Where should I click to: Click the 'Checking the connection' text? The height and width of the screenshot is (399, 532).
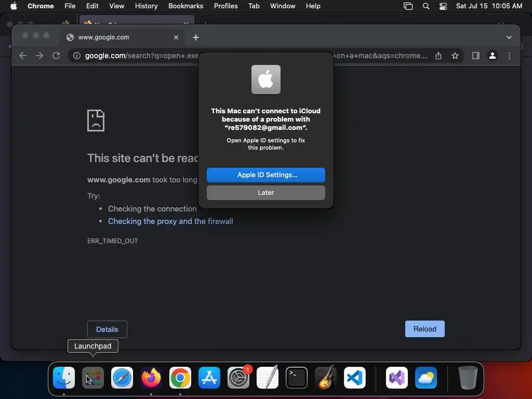[152, 209]
